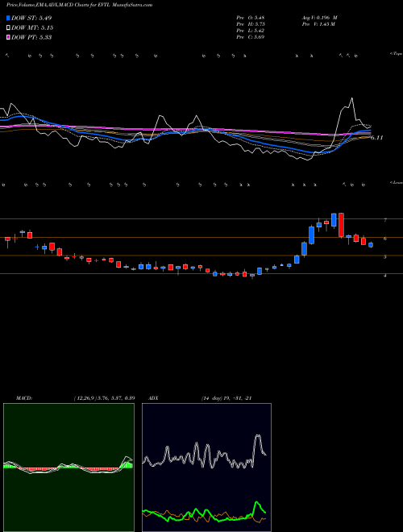Click the 'Avg V: 0.196 M' volume text
Image resolution: width=403 pixels, height=532 pixels.
coord(319,18)
